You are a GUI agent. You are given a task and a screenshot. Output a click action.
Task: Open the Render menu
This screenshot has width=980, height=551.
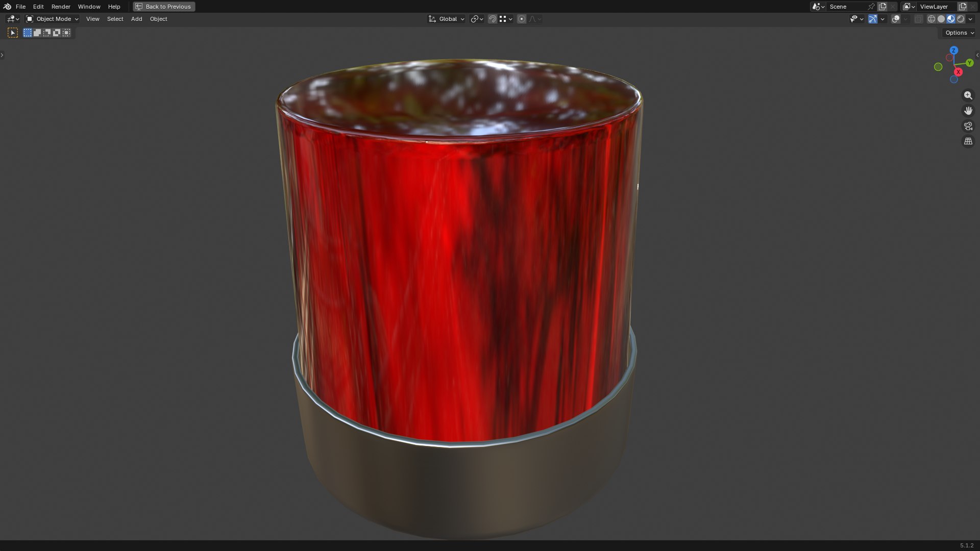pos(61,7)
